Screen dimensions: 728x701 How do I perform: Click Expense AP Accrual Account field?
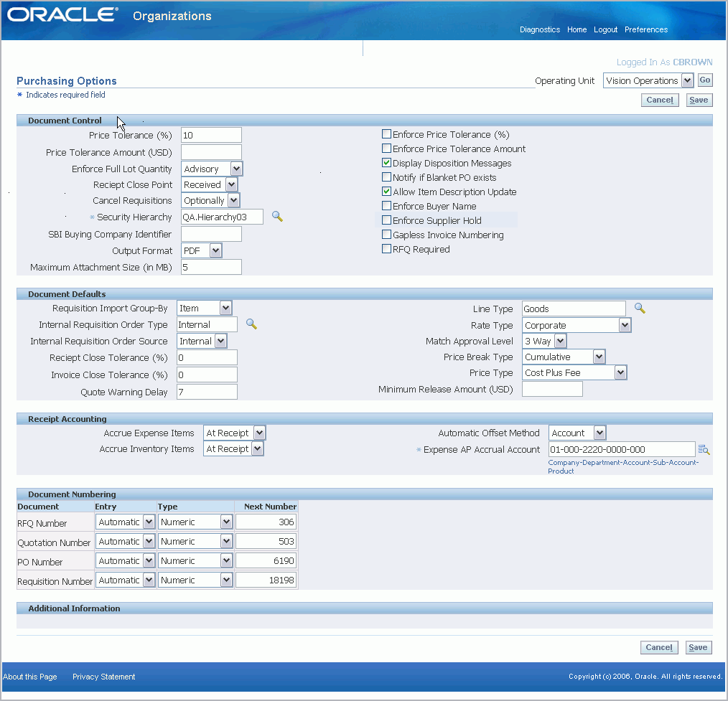[x=622, y=449]
